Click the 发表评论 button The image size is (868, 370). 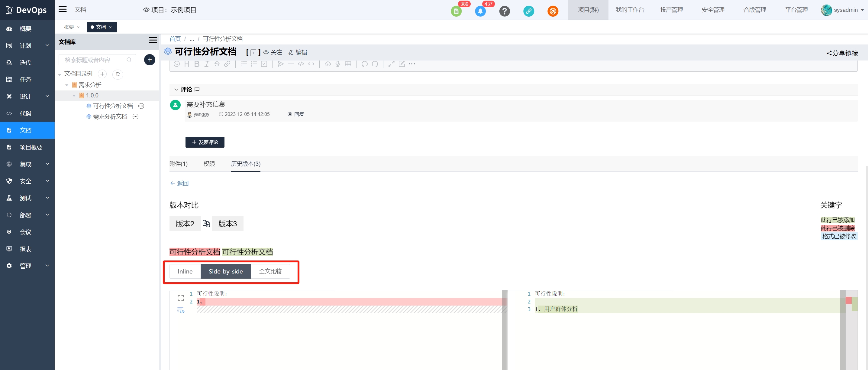click(x=205, y=142)
